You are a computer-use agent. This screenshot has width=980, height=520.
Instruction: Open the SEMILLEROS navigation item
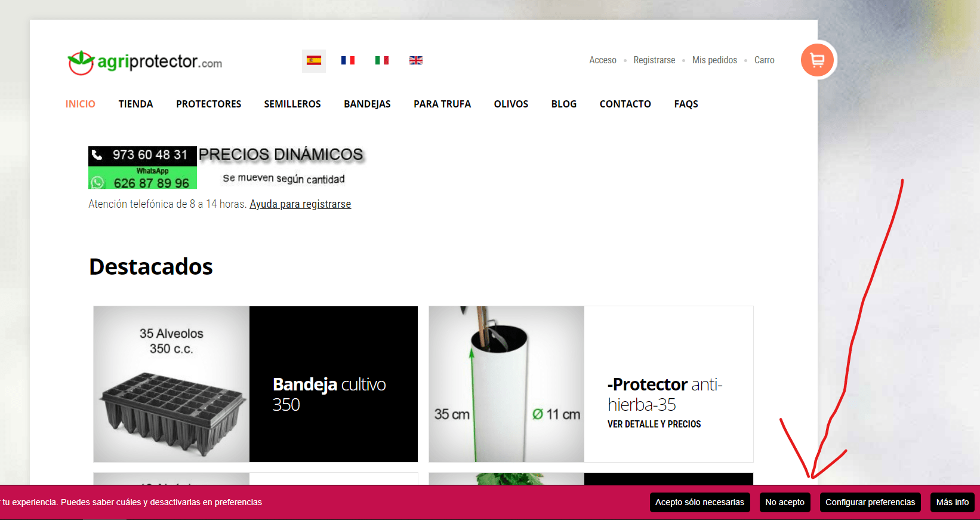tap(292, 104)
